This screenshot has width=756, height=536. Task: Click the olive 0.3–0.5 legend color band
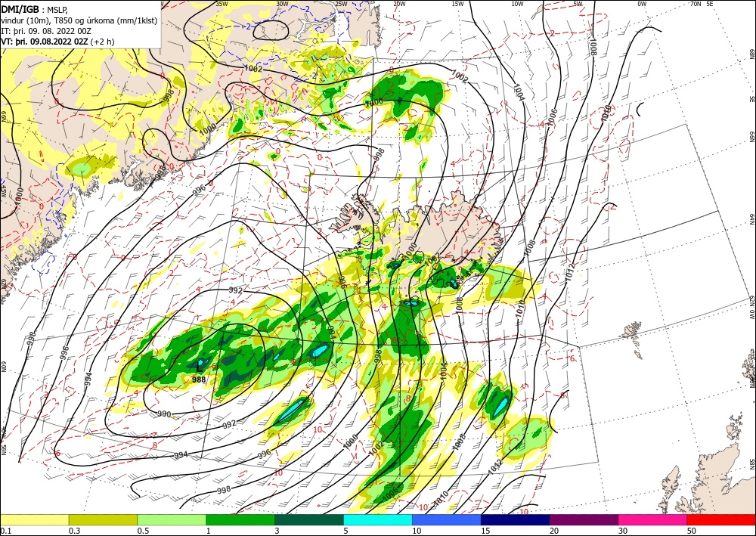coord(103,519)
